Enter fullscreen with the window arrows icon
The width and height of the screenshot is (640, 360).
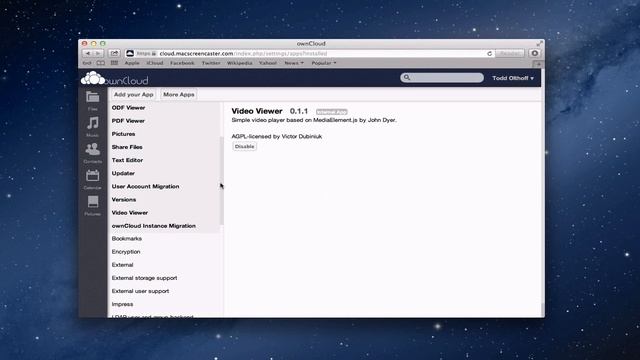(x=539, y=43)
